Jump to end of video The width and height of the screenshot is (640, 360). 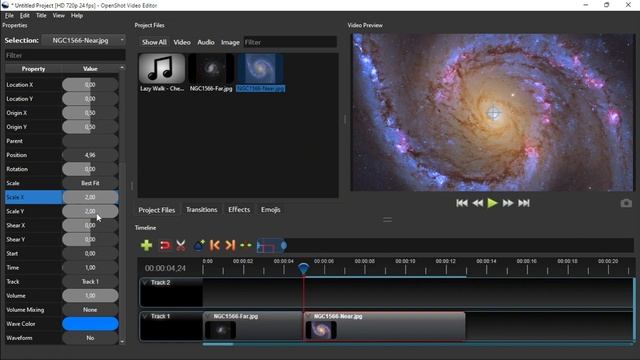(524, 203)
